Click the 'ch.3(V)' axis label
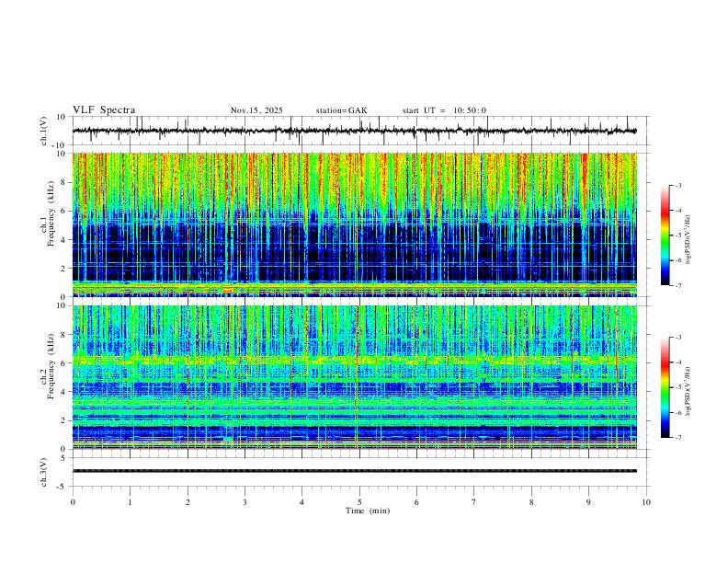 point(44,472)
